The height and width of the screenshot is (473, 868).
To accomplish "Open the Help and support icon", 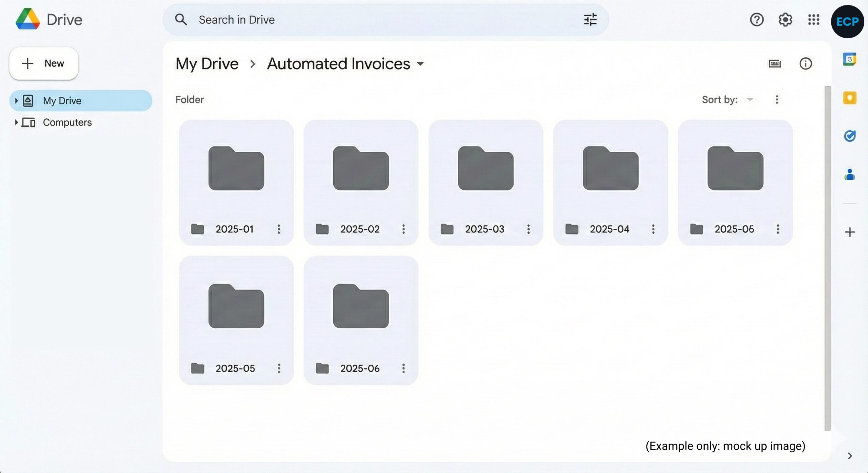I will click(756, 20).
